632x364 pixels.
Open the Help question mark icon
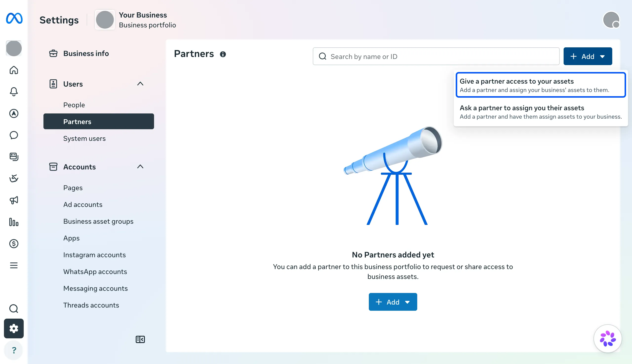(x=14, y=350)
